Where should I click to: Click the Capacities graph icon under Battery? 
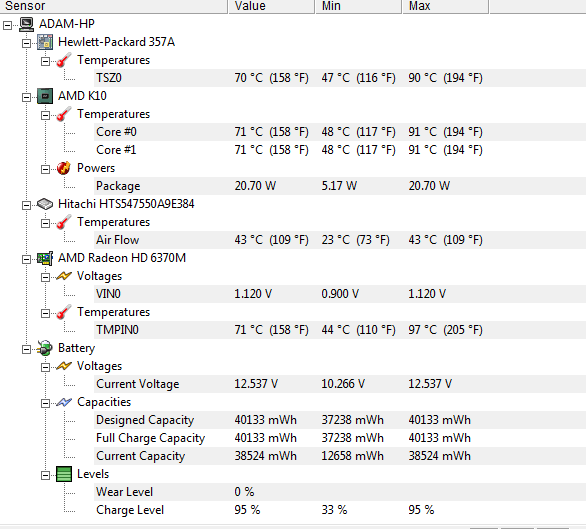(x=64, y=402)
